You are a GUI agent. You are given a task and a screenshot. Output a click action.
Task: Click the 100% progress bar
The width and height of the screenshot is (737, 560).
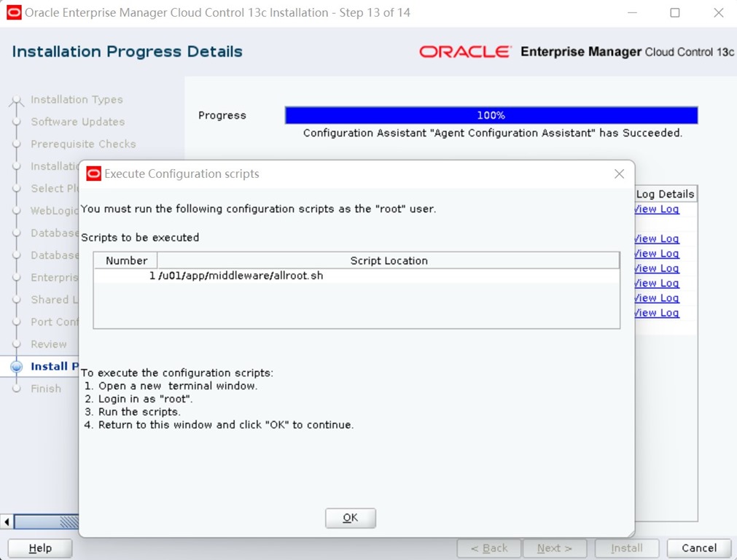(491, 115)
